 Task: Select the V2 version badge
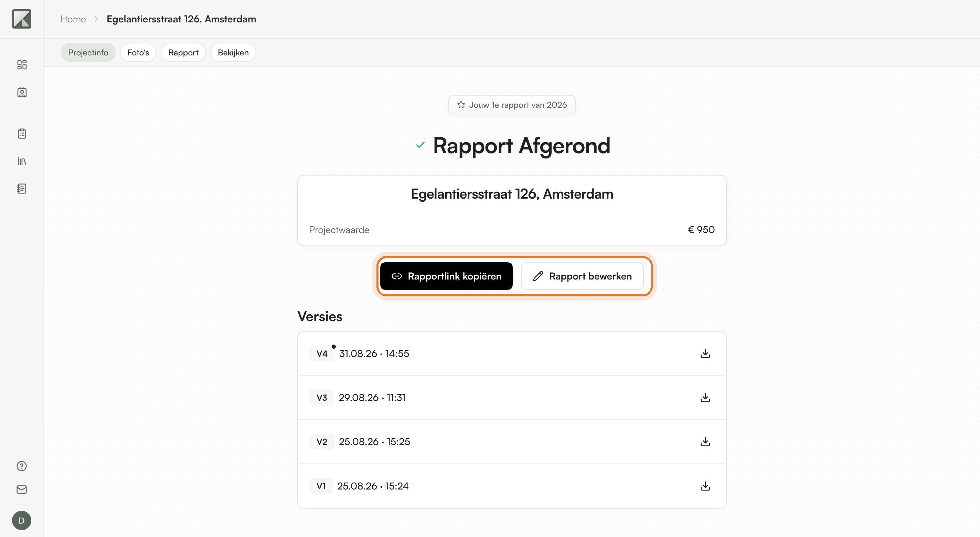(322, 442)
